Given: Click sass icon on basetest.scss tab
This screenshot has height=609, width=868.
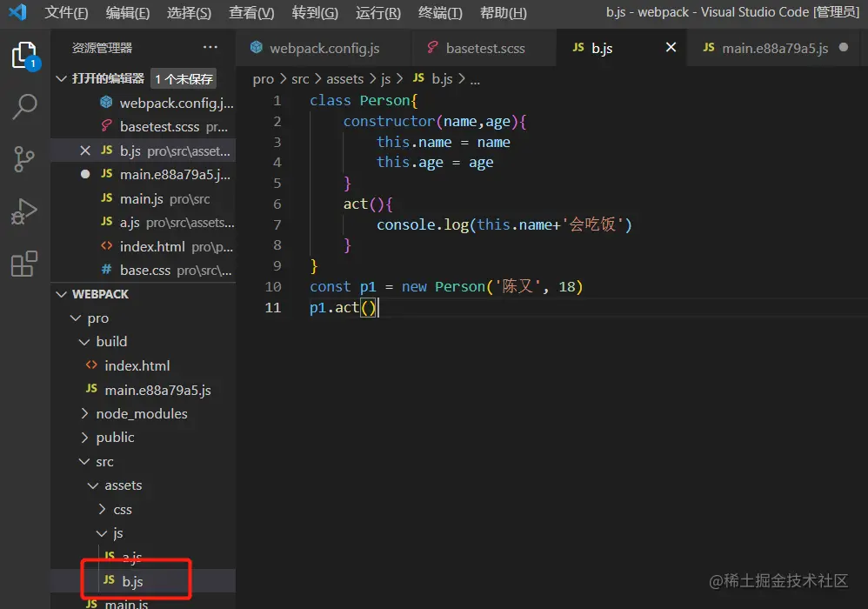Looking at the screenshot, I should (x=433, y=48).
